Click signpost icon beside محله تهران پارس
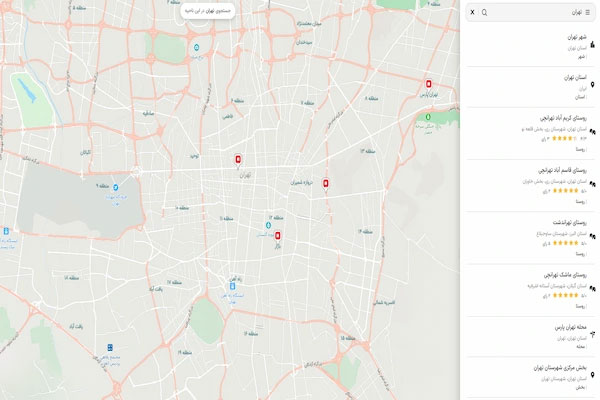Viewport: 600px width, 400px height. click(592, 335)
